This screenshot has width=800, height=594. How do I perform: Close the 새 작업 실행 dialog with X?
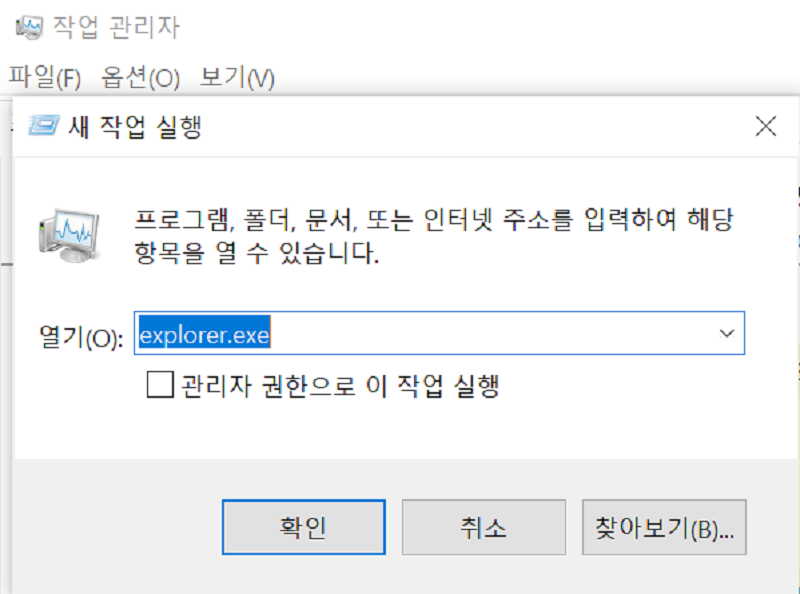765,126
